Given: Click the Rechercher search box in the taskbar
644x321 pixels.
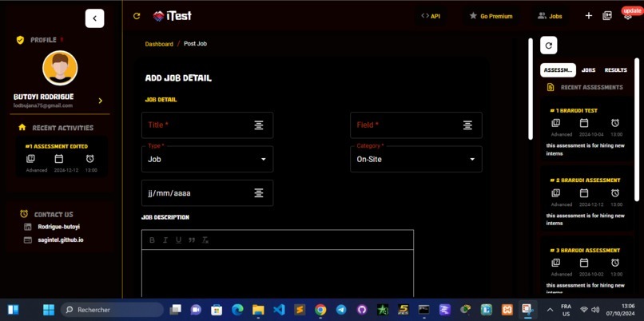Looking at the screenshot, I should (x=112, y=310).
